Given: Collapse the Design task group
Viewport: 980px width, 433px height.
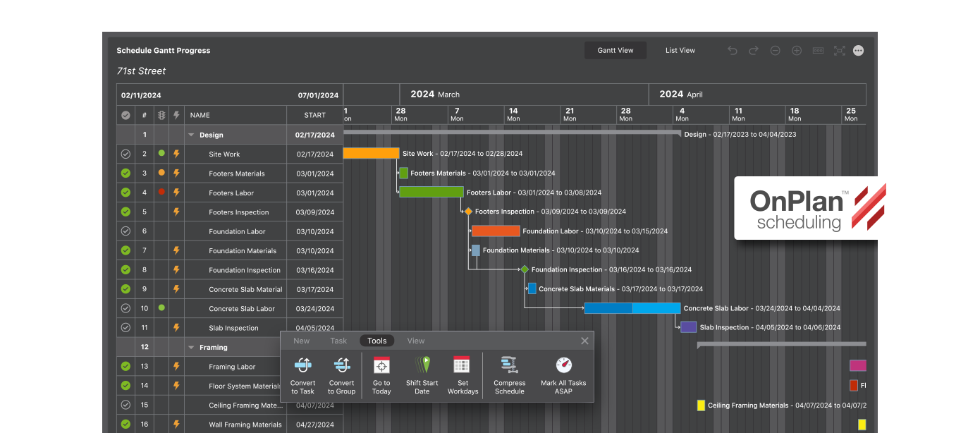Looking at the screenshot, I should click(191, 135).
